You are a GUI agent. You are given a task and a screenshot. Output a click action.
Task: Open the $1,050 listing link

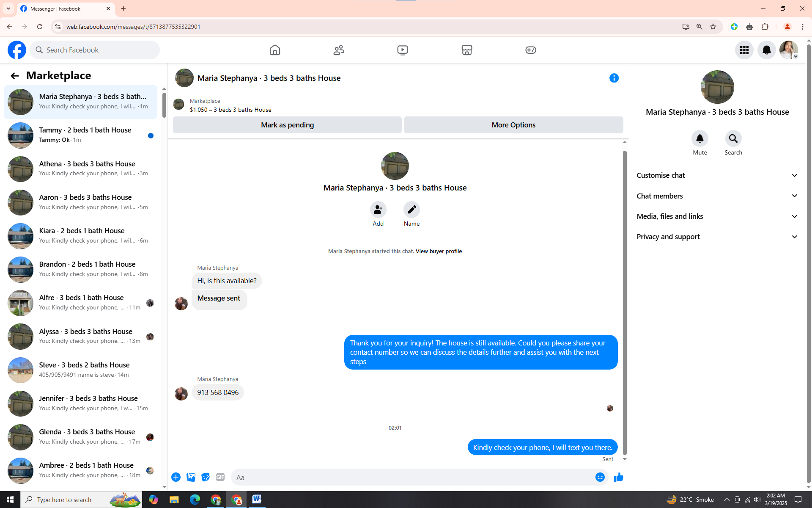coord(230,110)
